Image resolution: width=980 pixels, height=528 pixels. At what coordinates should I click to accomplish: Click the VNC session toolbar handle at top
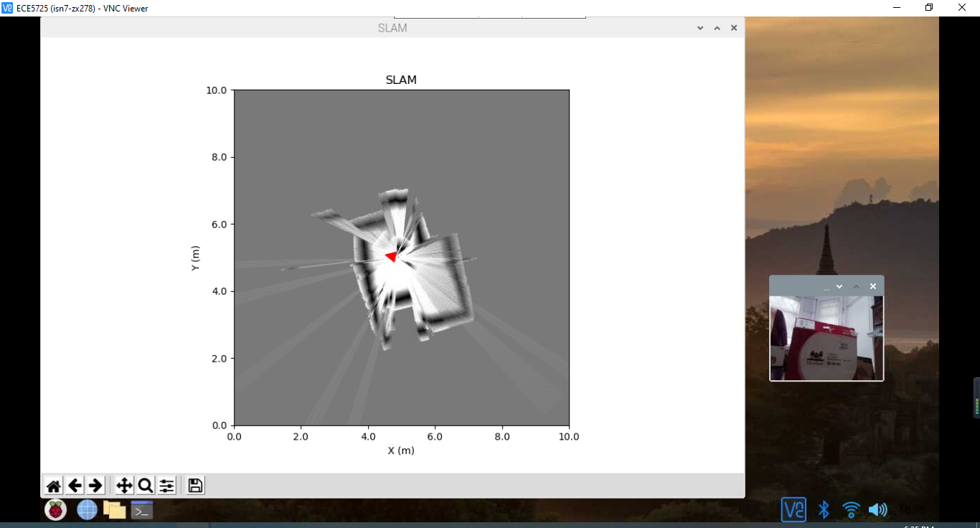(x=489, y=16)
